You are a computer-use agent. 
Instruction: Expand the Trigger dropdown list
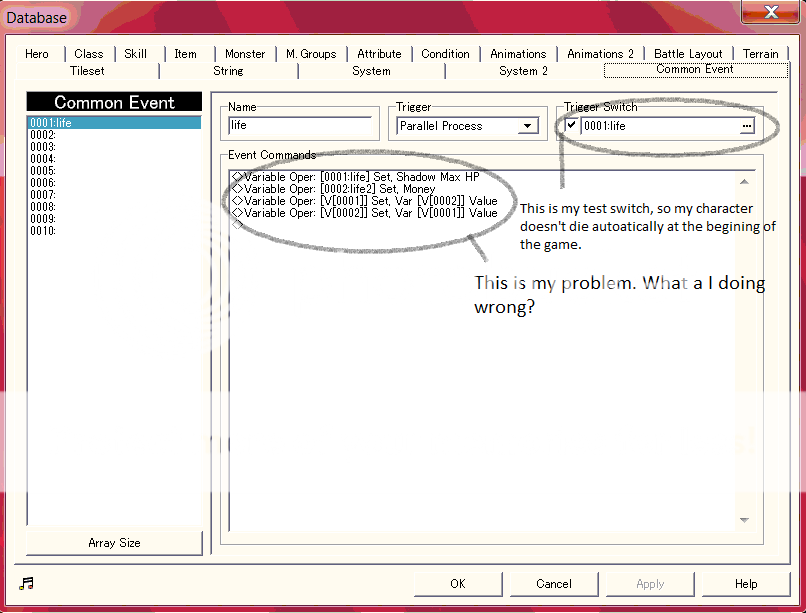pos(527,126)
